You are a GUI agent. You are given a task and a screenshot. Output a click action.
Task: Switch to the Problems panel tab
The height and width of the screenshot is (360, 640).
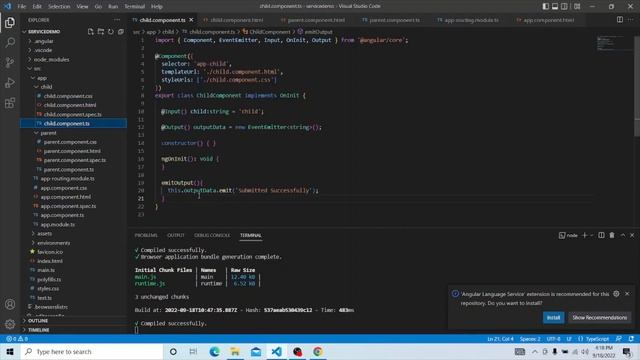point(146,235)
